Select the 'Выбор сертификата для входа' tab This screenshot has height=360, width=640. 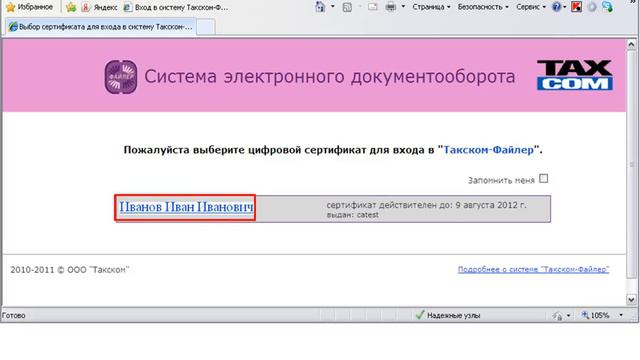coord(101,27)
